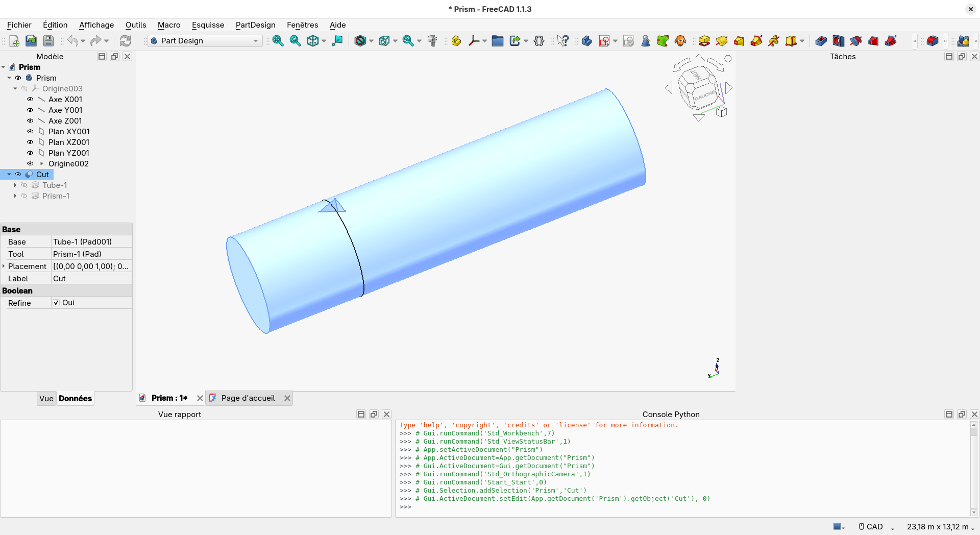The height and width of the screenshot is (535, 980).
Task: Click the Create group folder icon
Action: click(498, 41)
